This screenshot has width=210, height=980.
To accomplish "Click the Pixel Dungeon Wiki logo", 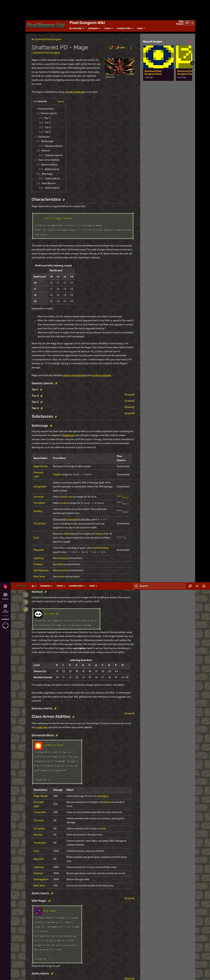I will (46, 25).
